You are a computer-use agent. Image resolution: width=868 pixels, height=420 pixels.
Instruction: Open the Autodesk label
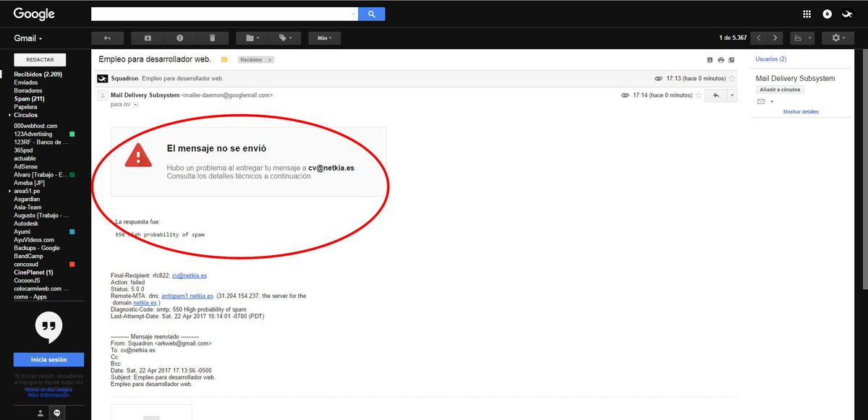point(26,223)
